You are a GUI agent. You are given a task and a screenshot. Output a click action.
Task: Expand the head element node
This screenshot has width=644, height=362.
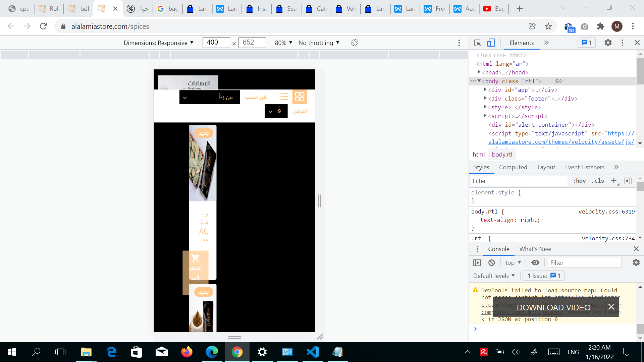click(x=479, y=72)
